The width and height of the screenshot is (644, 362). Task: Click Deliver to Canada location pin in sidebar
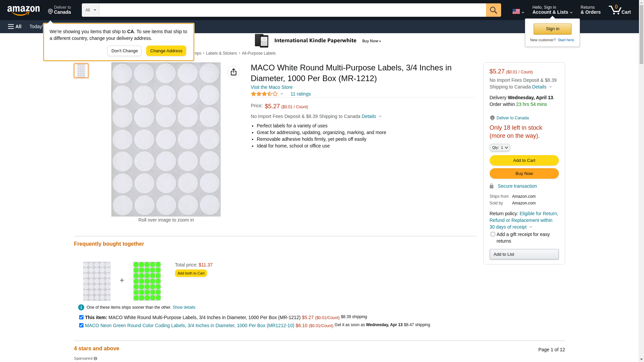pyautogui.click(x=492, y=118)
